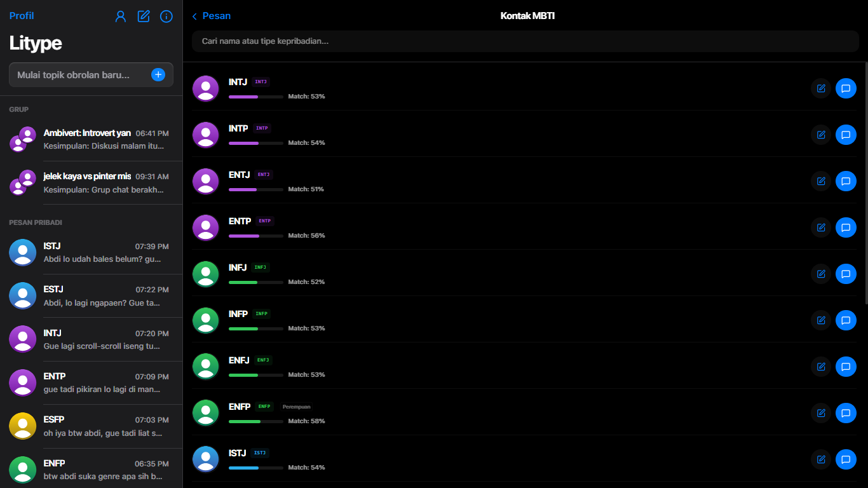Edit the ENFJ contact with pencil icon
The height and width of the screenshot is (488, 868).
tap(821, 367)
